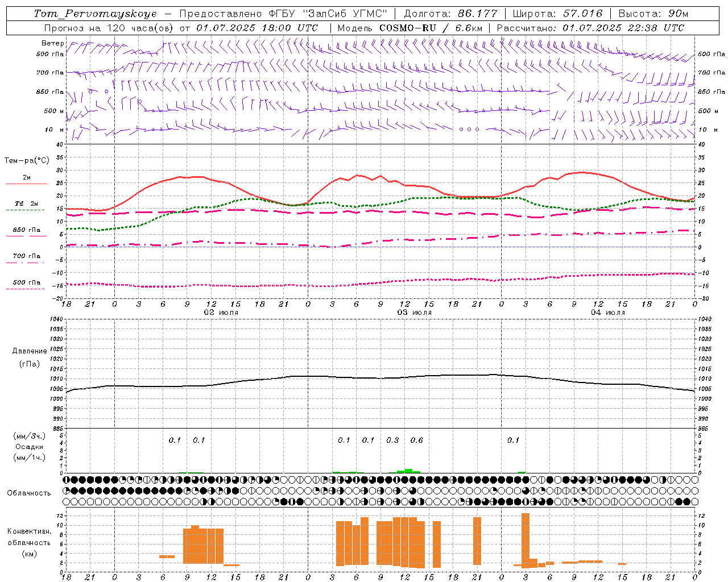Click the 'Конвективн.' convective cloud label
Viewport: 728px width, 582px height.
(30, 531)
